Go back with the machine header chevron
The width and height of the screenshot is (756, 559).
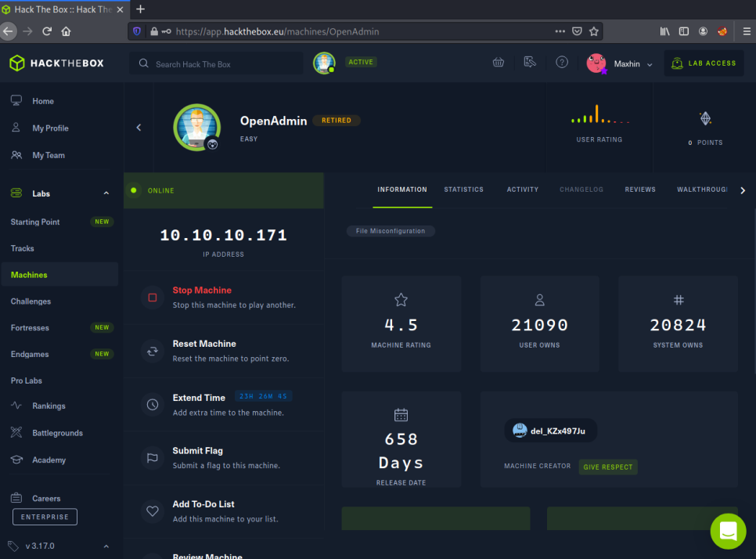tap(139, 128)
